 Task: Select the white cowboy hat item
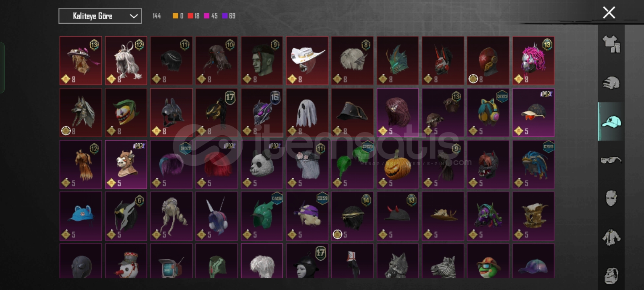coord(307,60)
